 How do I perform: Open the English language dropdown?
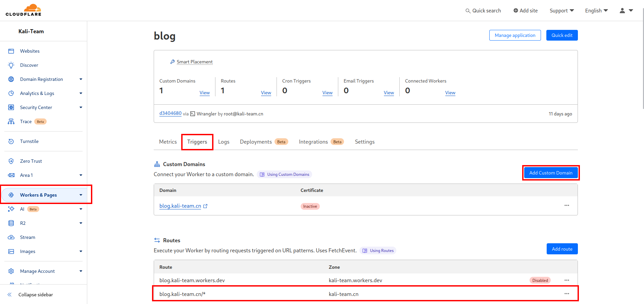596,11
